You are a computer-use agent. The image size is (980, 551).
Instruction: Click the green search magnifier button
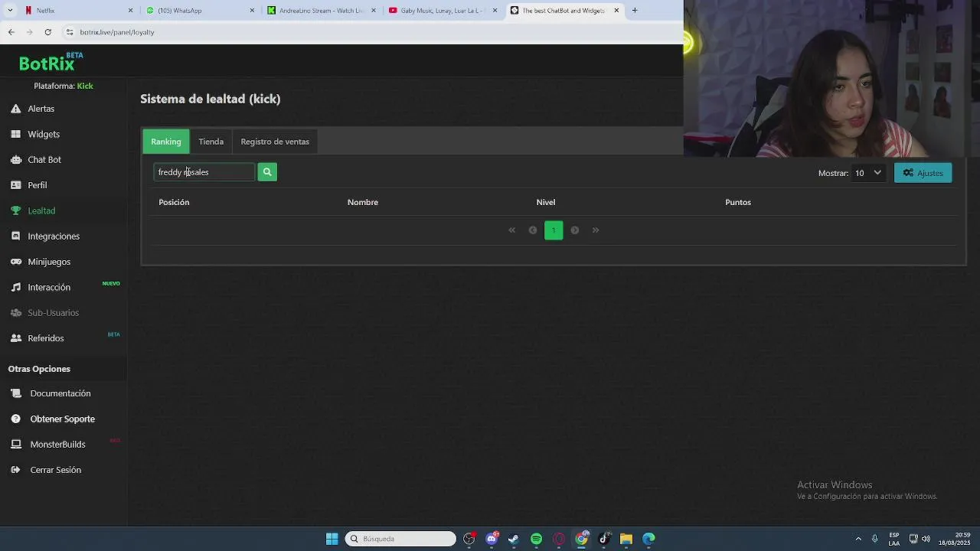[267, 172]
